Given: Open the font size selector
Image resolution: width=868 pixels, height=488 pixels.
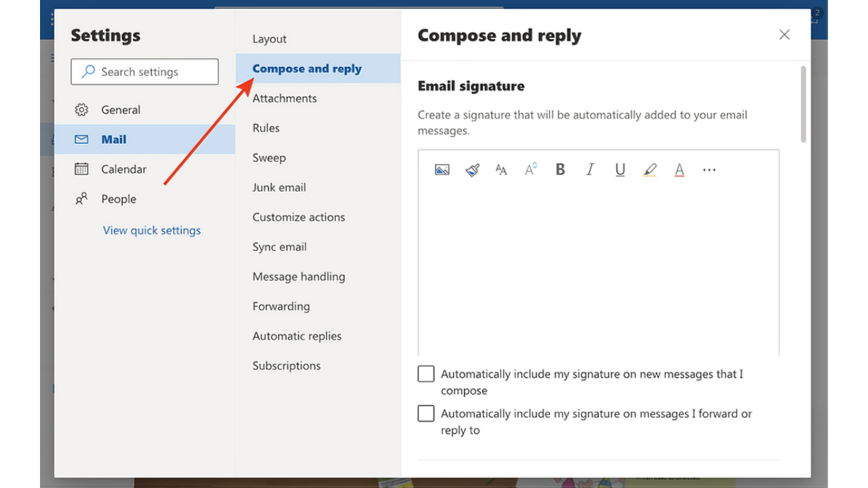Looking at the screenshot, I should pyautogui.click(x=530, y=169).
